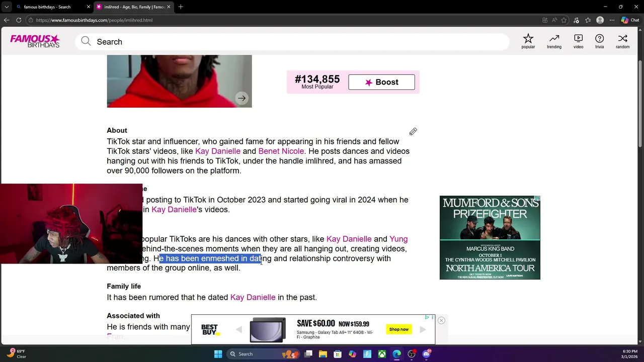This screenshot has height=362, width=644.
Task: Open the read aloud icon in address bar
Action: tap(554, 20)
